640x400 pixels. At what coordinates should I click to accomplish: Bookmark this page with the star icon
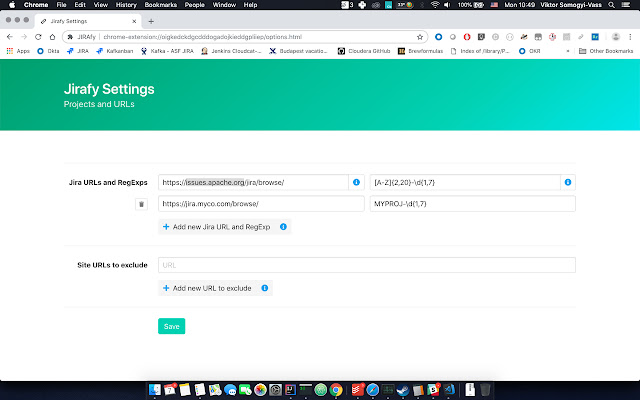click(420, 37)
